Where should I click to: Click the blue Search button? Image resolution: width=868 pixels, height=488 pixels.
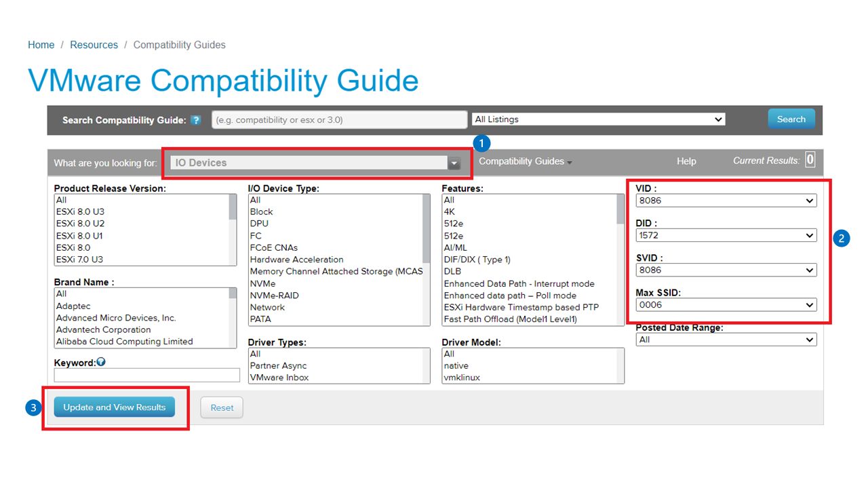pyautogui.click(x=791, y=119)
